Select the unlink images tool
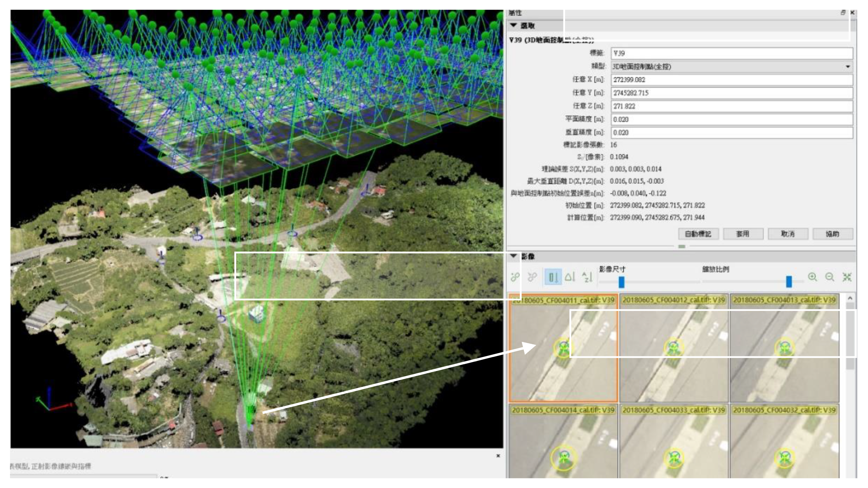The image size is (868, 488). point(533,277)
